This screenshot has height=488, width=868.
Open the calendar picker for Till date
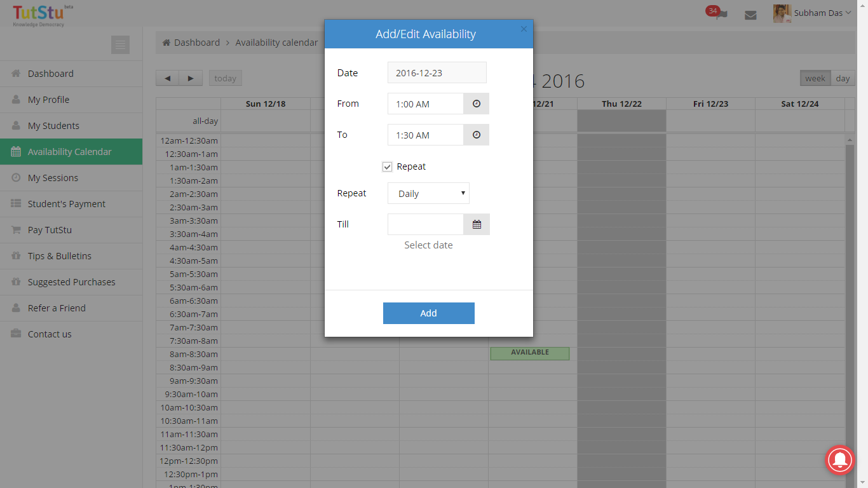tap(477, 224)
